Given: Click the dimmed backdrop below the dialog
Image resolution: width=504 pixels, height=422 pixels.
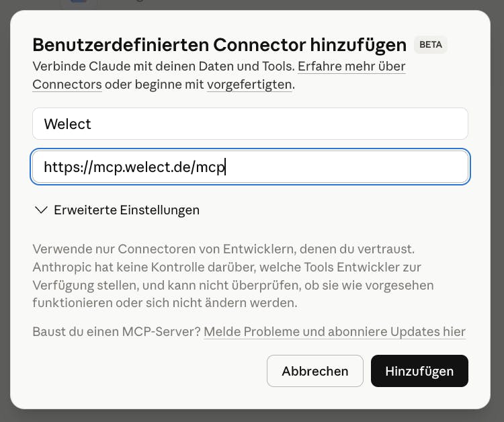Looking at the screenshot, I should (x=252, y=416).
